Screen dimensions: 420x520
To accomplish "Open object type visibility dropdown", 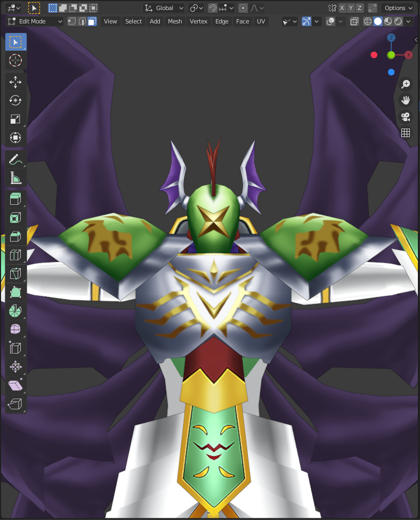I will click(290, 21).
